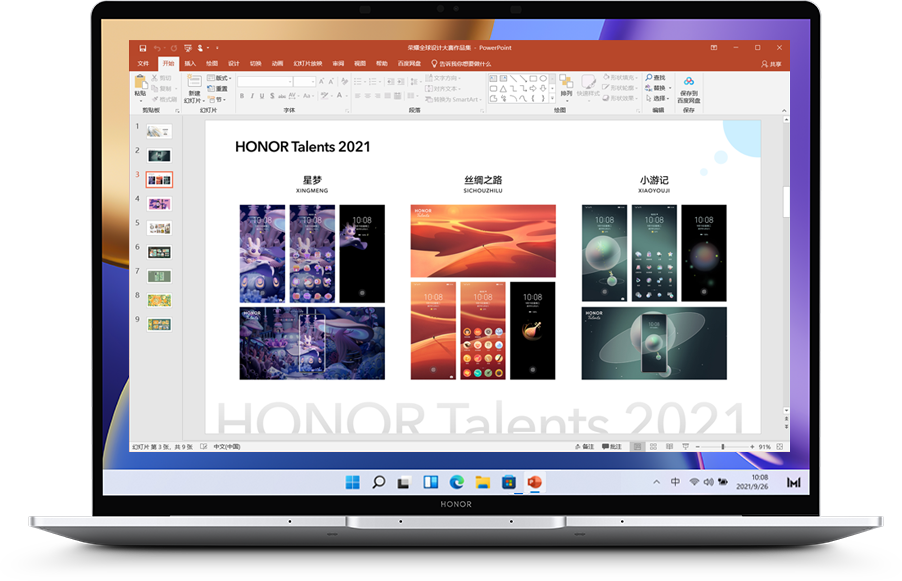Toggle text shadow formatting
The width and height of the screenshot is (902, 581).
coord(272,95)
